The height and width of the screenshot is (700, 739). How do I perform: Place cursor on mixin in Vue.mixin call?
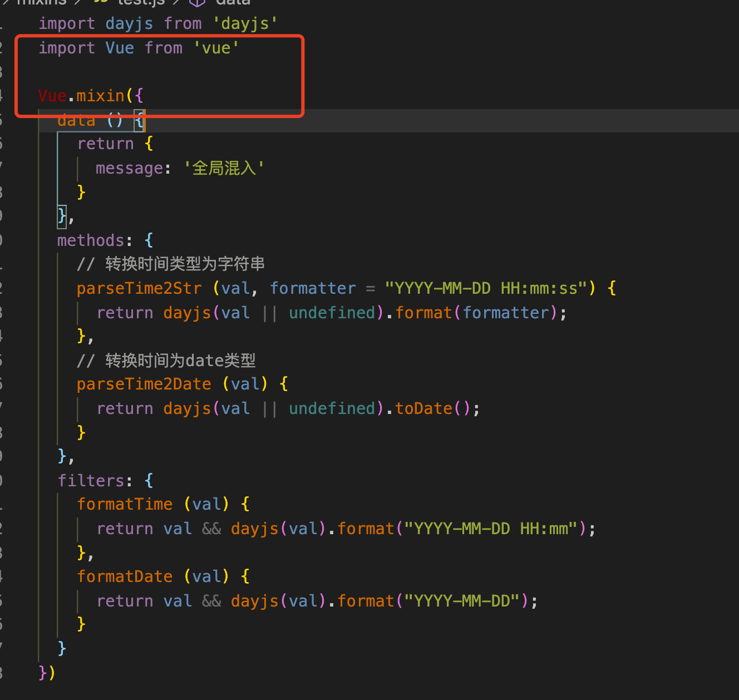coord(100,96)
